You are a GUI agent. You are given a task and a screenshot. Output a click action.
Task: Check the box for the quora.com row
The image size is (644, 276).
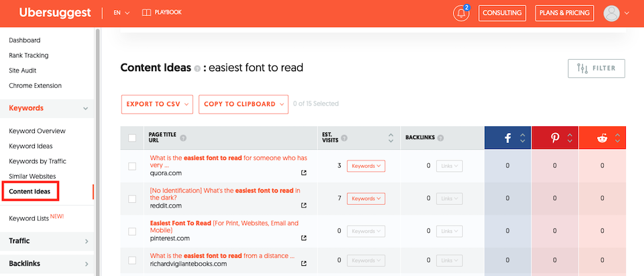132,166
